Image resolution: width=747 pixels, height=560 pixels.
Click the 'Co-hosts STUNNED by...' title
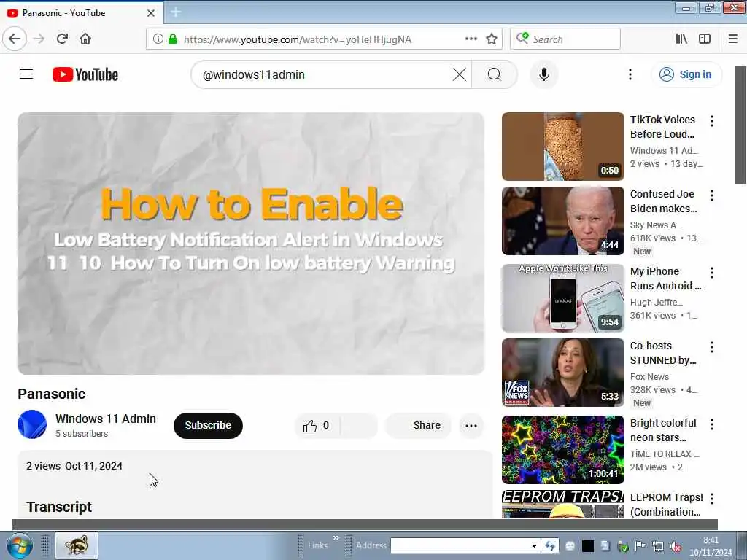click(663, 353)
